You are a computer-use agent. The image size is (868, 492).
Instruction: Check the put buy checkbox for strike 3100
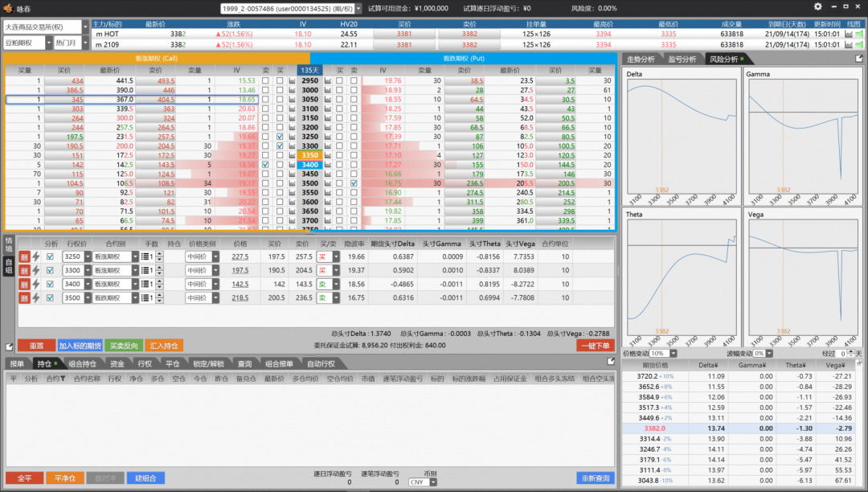[x=339, y=109]
